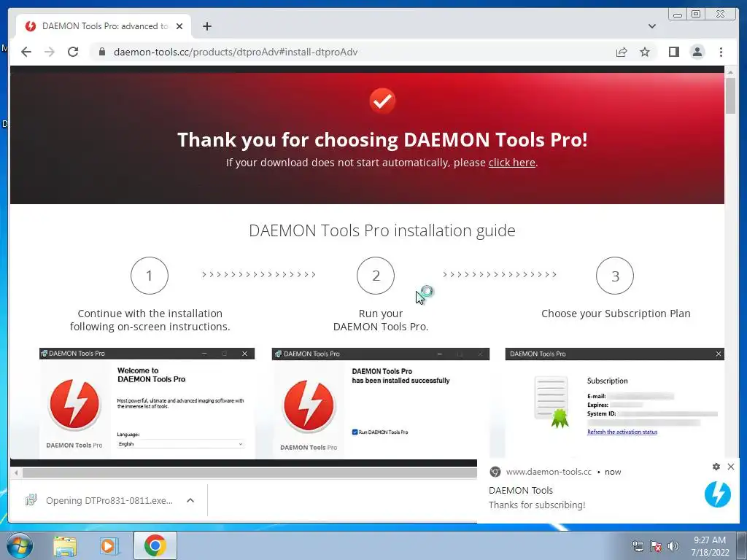Open Windows Explorer from the taskbar
747x560 pixels.
(65, 545)
